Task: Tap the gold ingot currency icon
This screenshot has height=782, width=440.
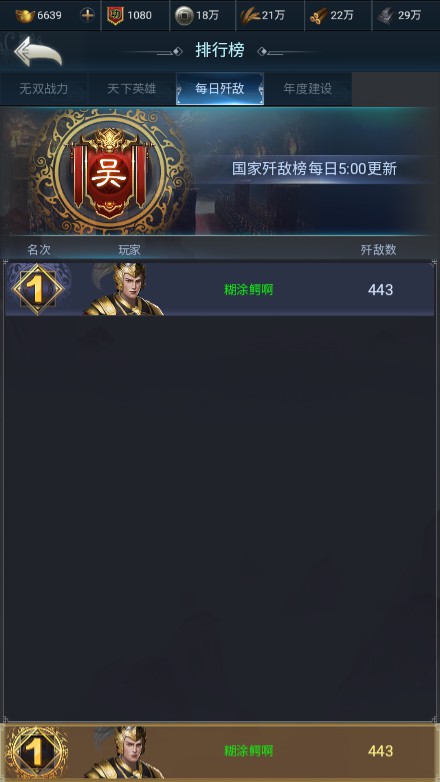Action: click(25, 15)
